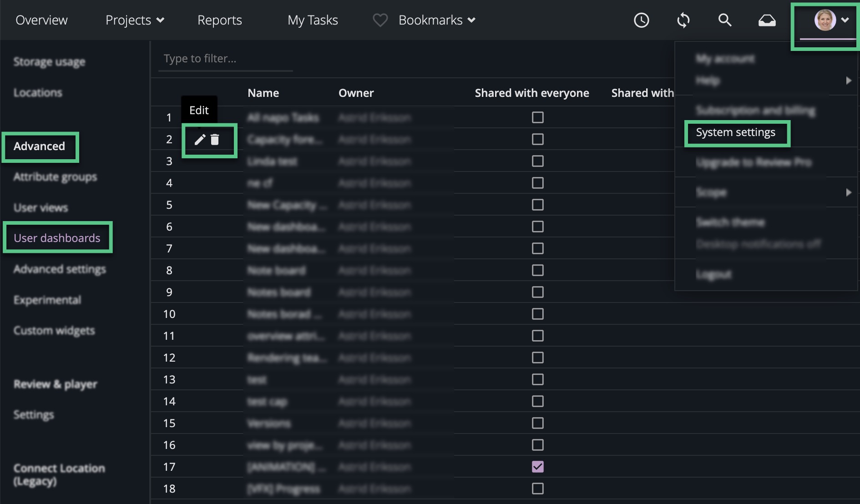This screenshot has width=860, height=504.
Task: Edit dashboard row 2 with the pencil icon
Action: click(x=199, y=140)
